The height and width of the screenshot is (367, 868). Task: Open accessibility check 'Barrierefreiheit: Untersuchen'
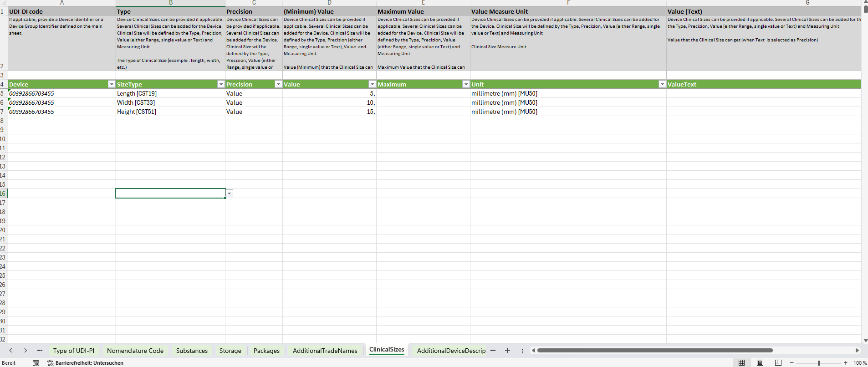tap(85, 363)
